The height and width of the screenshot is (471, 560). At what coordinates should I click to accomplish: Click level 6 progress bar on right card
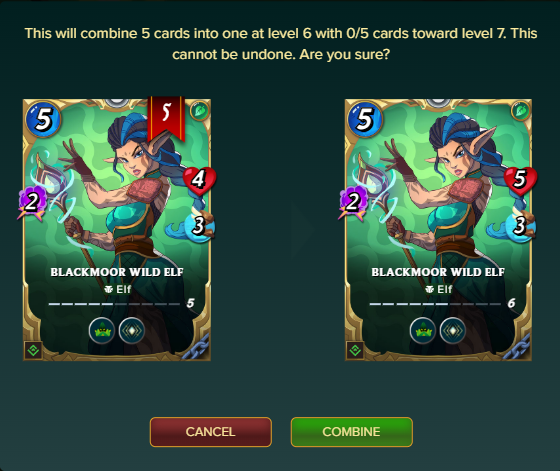pyautogui.click(x=435, y=304)
